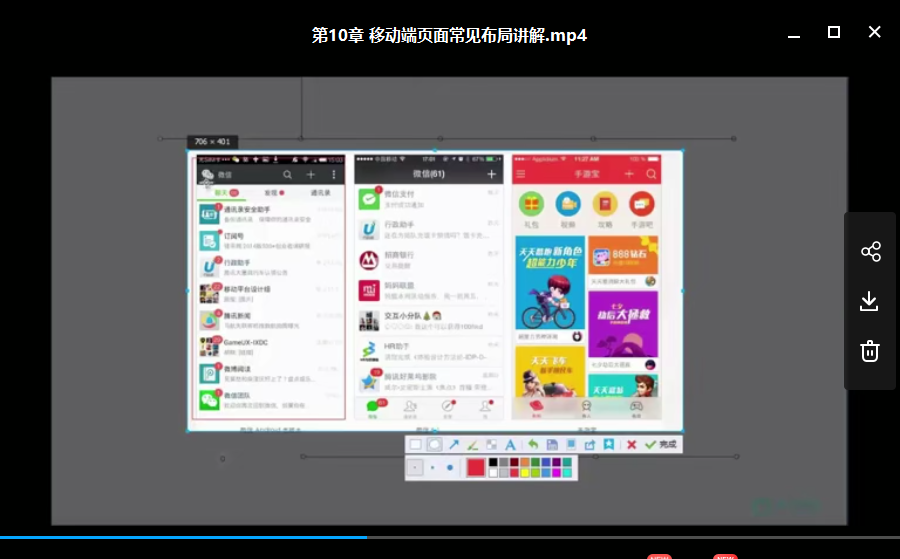Click the three-dot menu in Android WeChat header
The height and width of the screenshot is (559, 900).
[x=333, y=174]
